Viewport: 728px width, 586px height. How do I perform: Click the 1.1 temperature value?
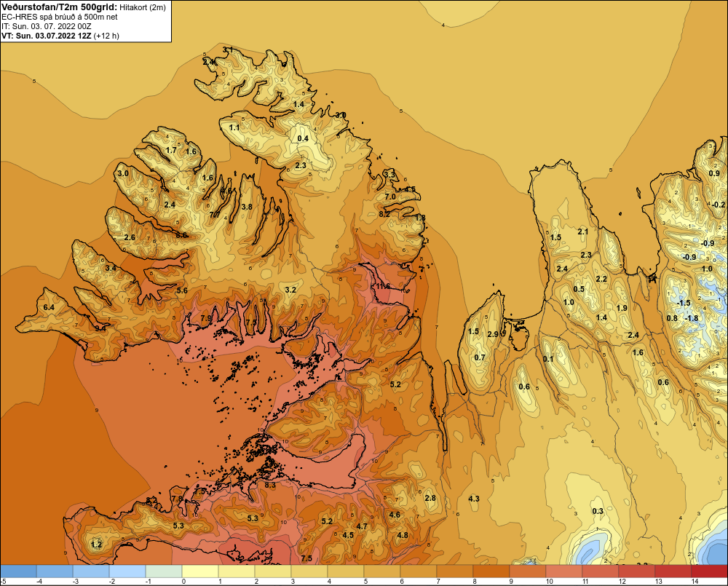pyautogui.click(x=234, y=127)
